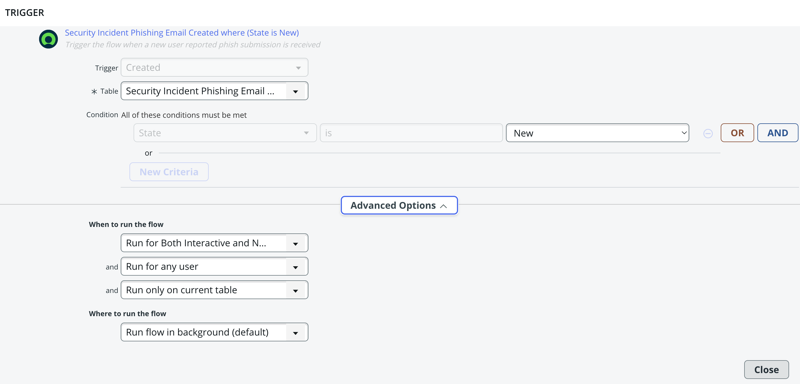Click the TRIGGER heading

[x=24, y=13]
